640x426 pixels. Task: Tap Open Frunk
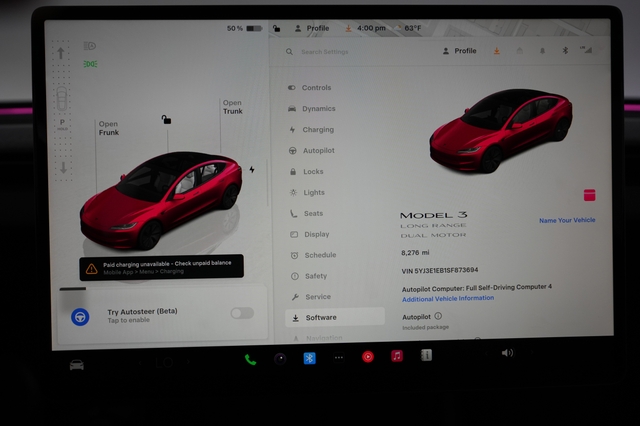click(x=109, y=128)
